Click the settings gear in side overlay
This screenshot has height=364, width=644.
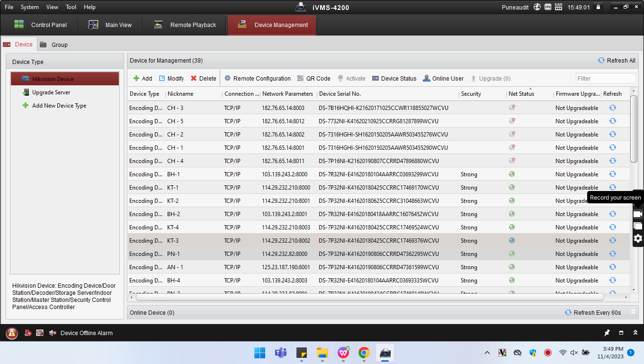pos(638,238)
